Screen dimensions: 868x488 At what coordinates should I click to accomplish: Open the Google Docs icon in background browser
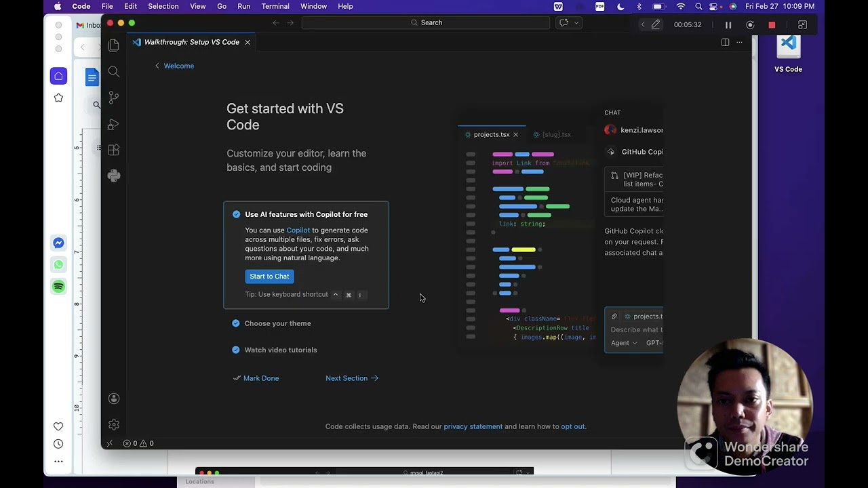click(92, 77)
